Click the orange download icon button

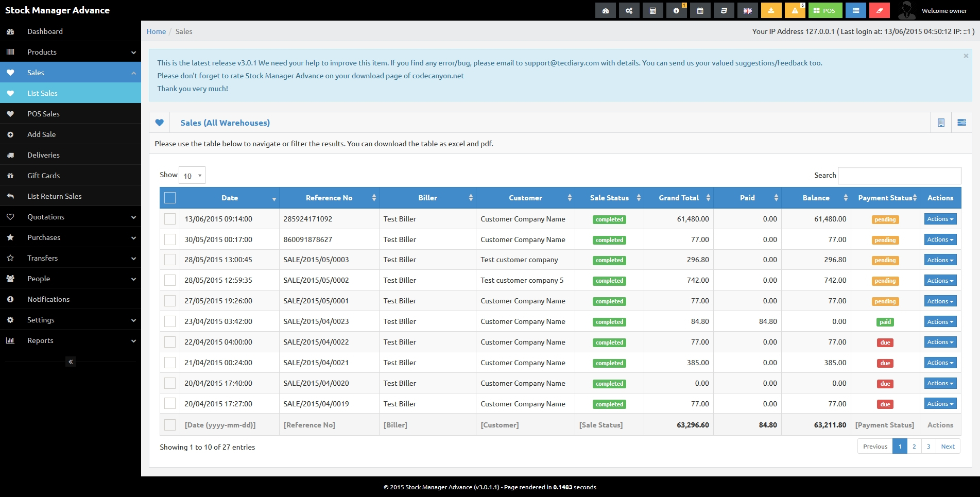tap(771, 11)
